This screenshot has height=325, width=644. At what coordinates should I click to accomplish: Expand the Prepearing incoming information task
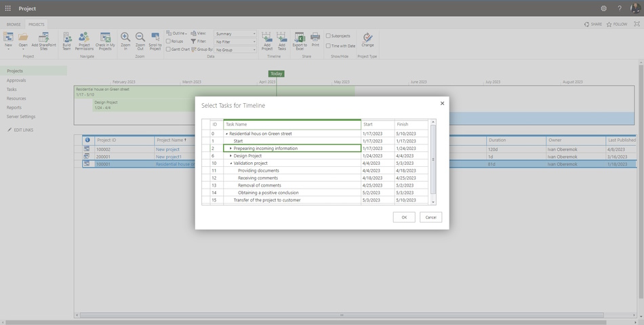pos(230,149)
